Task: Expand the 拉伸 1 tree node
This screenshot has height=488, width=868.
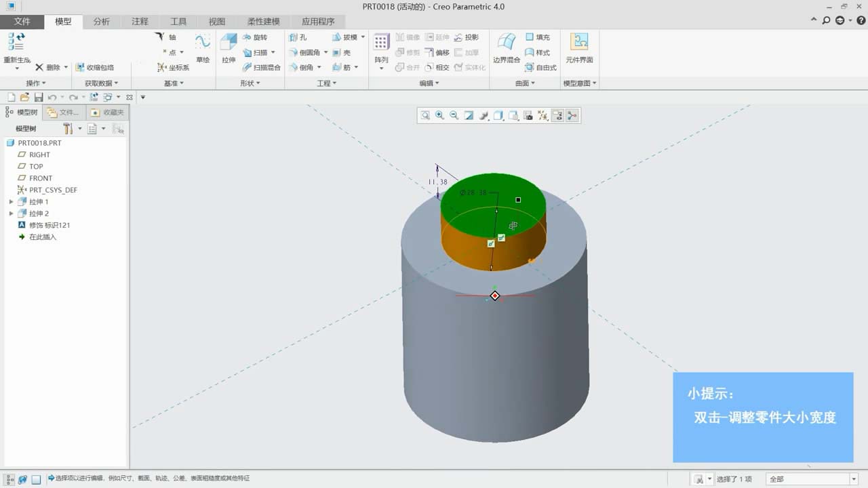Action: pos(11,202)
